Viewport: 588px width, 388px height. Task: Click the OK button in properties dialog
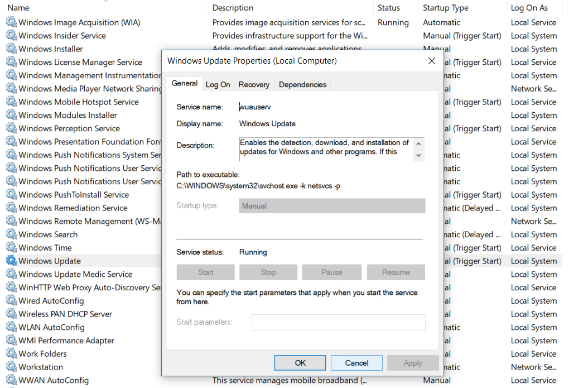click(300, 363)
